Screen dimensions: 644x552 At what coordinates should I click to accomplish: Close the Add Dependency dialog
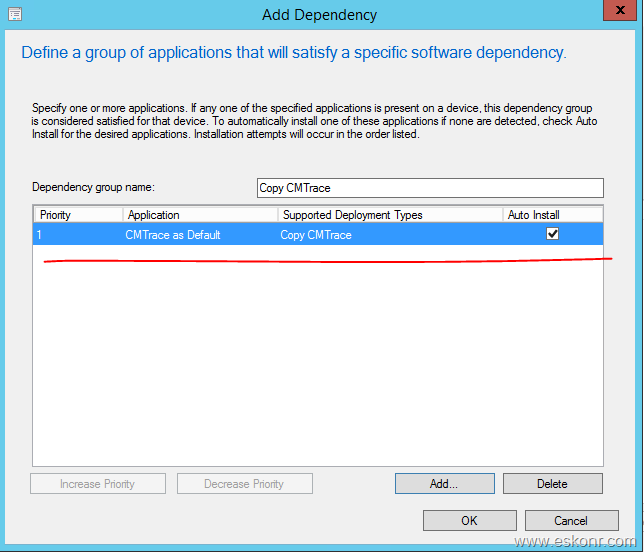click(620, 10)
